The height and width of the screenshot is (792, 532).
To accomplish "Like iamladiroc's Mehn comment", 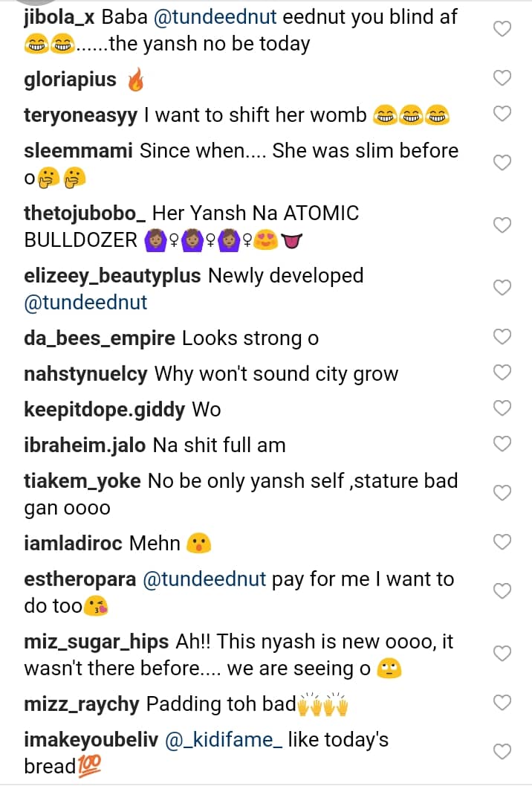I will pos(503,542).
